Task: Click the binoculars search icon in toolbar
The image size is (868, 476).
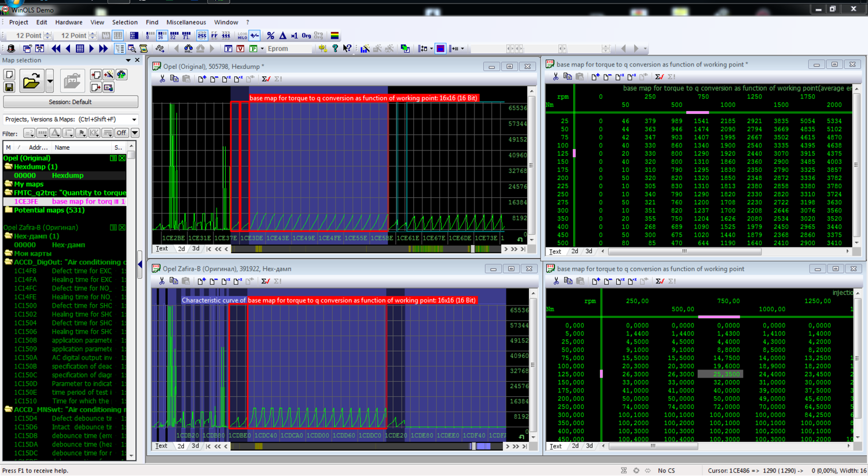Action: [188, 49]
